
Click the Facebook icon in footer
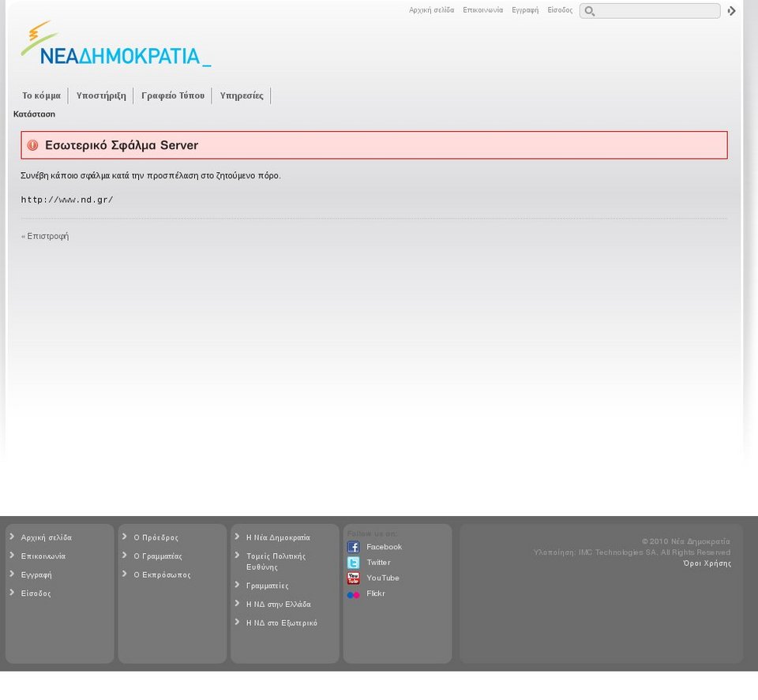click(x=353, y=547)
